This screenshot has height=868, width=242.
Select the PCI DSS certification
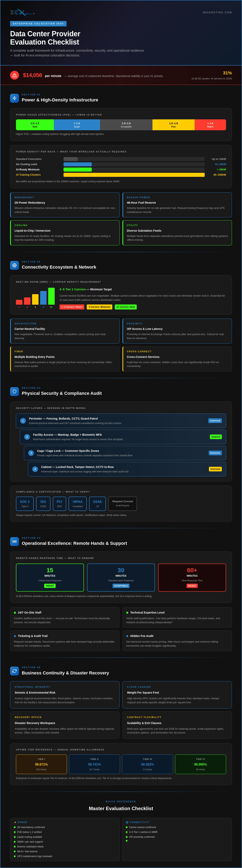click(59, 504)
